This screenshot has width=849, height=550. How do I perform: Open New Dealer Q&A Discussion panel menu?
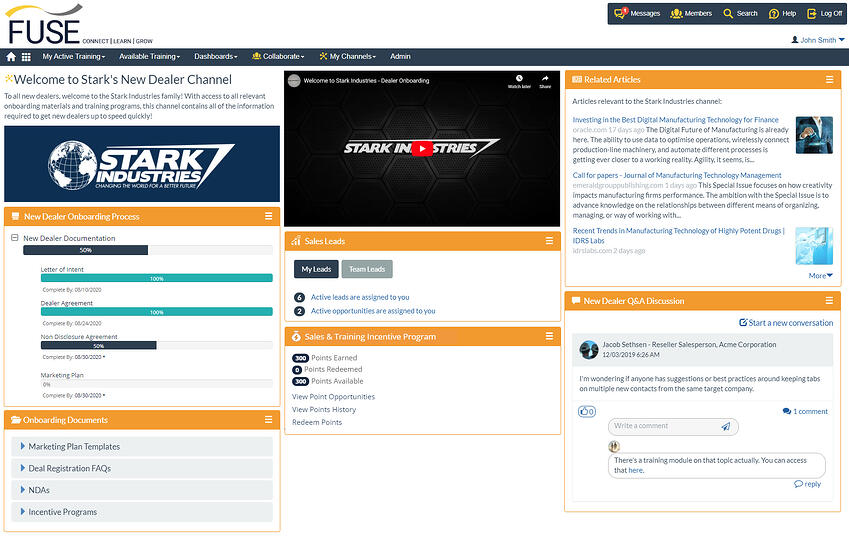[830, 300]
